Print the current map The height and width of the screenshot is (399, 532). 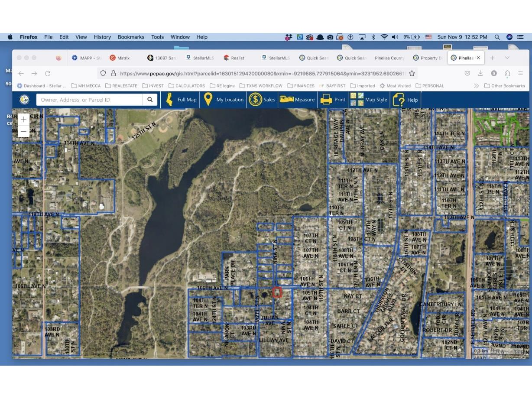tap(333, 100)
